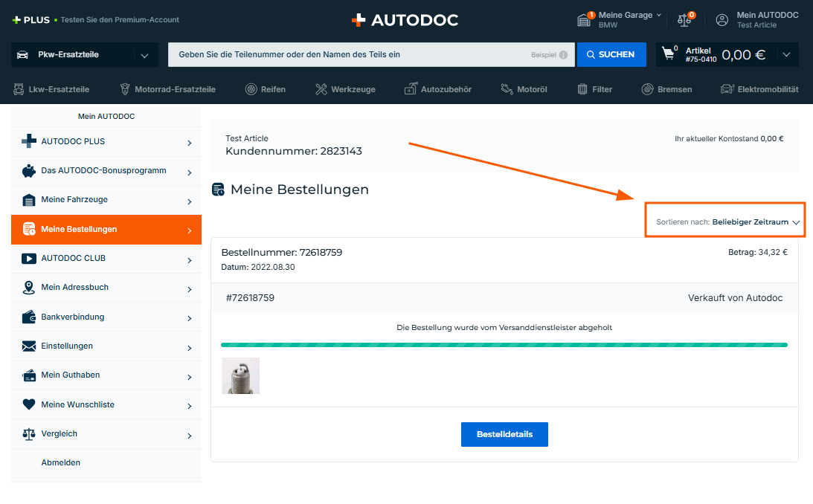
Task: Click Abmelden to log out
Action: tap(61, 462)
